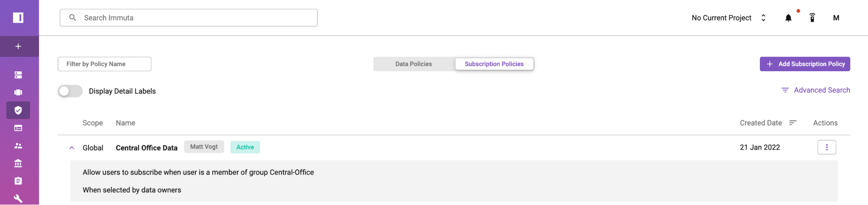Image resolution: width=868 pixels, height=205 pixels.
Task: Open the three-dot Actions menu
Action: (x=827, y=147)
